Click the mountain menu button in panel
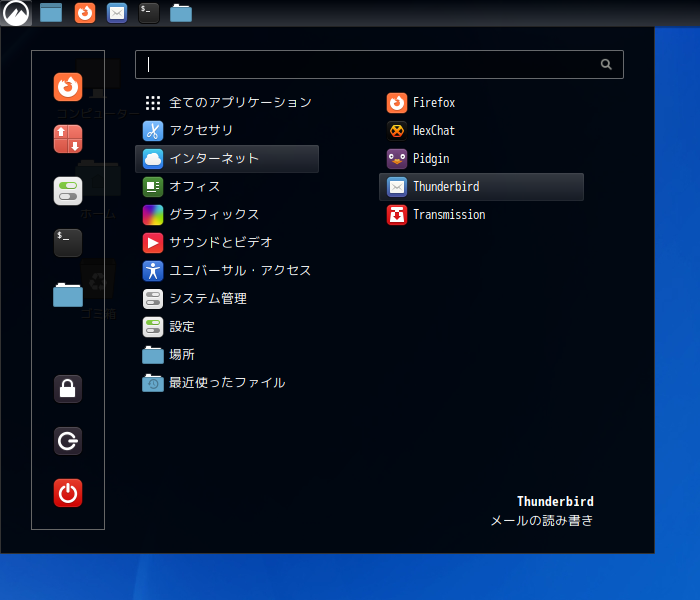 click(x=16, y=13)
